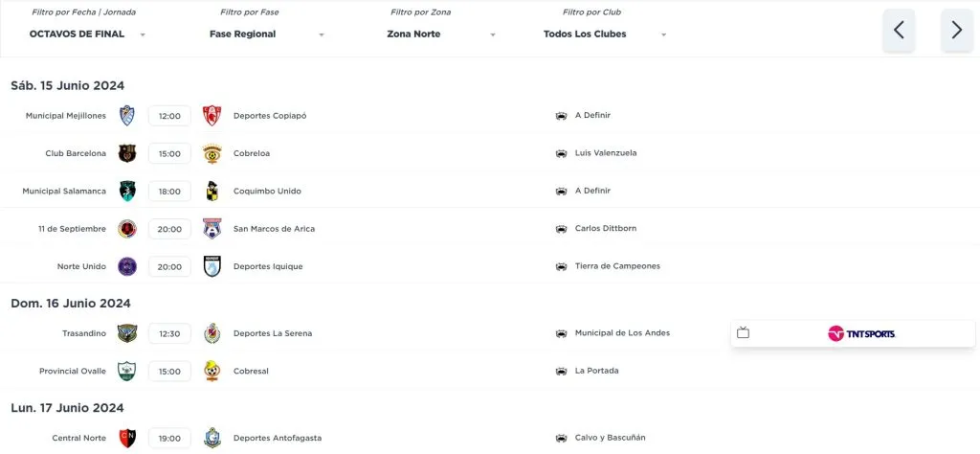Click the TNT Sports broadcaster logo

click(861, 333)
